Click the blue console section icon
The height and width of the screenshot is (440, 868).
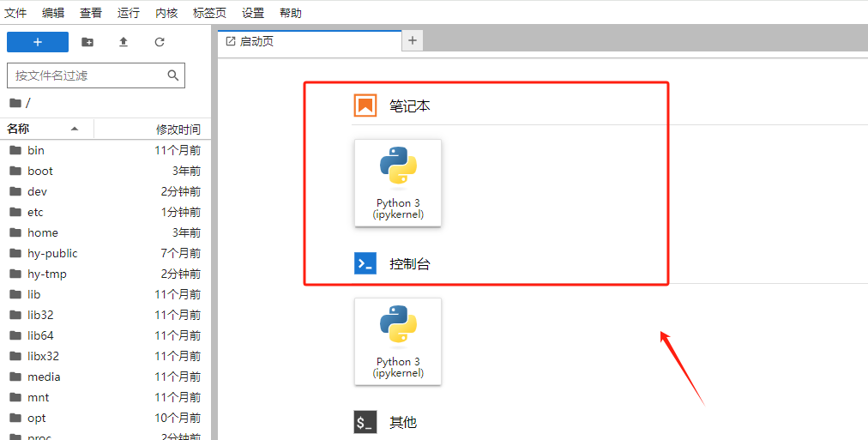click(365, 263)
